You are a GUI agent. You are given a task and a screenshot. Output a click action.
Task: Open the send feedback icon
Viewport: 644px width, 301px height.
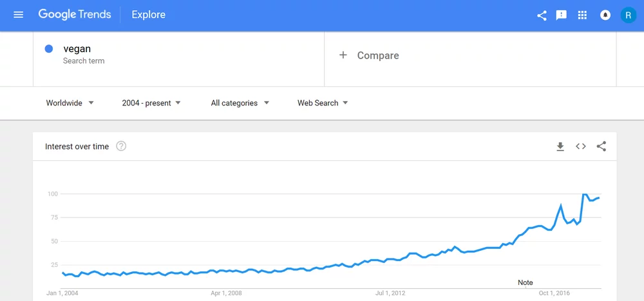[x=562, y=15]
